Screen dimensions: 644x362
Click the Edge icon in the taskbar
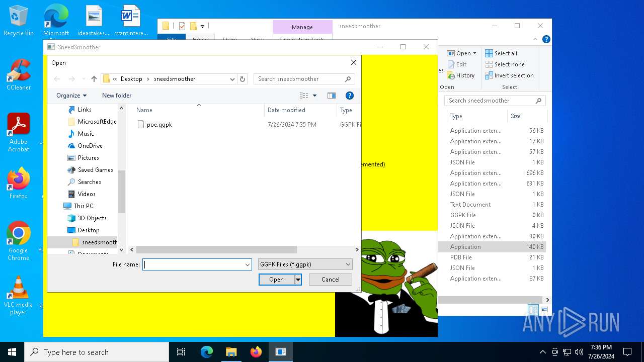pyautogui.click(x=207, y=352)
